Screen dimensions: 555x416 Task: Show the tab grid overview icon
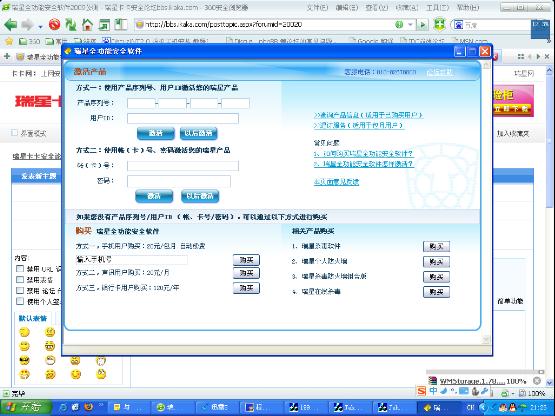point(521,57)
